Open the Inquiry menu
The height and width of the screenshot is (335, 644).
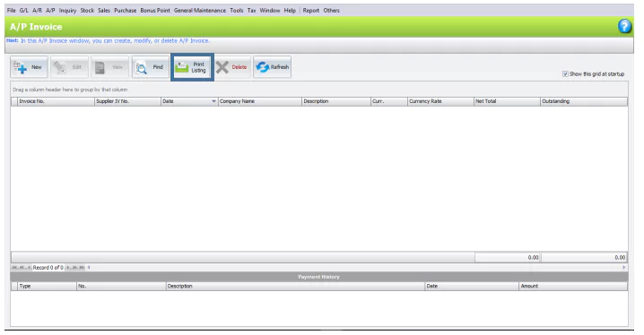[x=67, y=10]
